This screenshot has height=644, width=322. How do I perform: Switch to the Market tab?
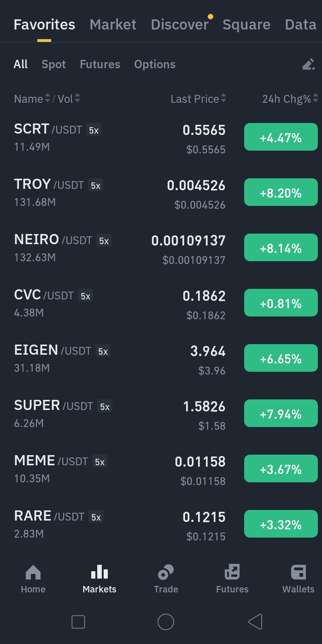(113, 24)
